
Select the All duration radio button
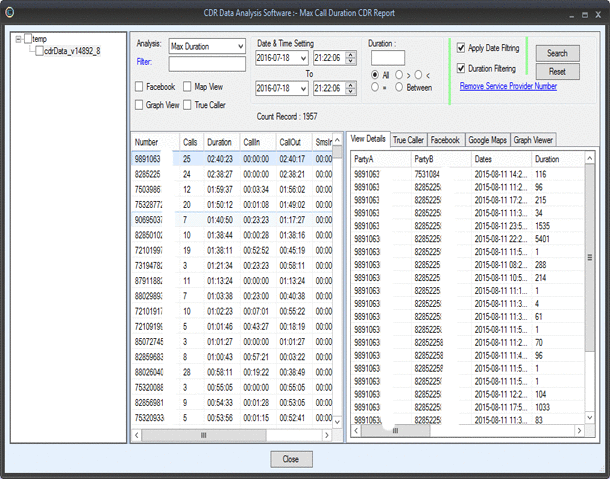(375, 75)
